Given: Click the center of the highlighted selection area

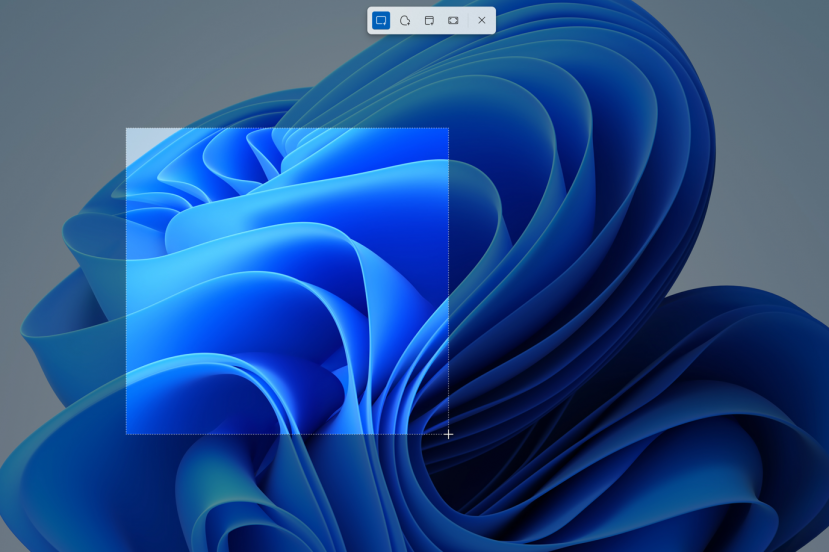Looking at the screenshot, I should click(287, 281).
